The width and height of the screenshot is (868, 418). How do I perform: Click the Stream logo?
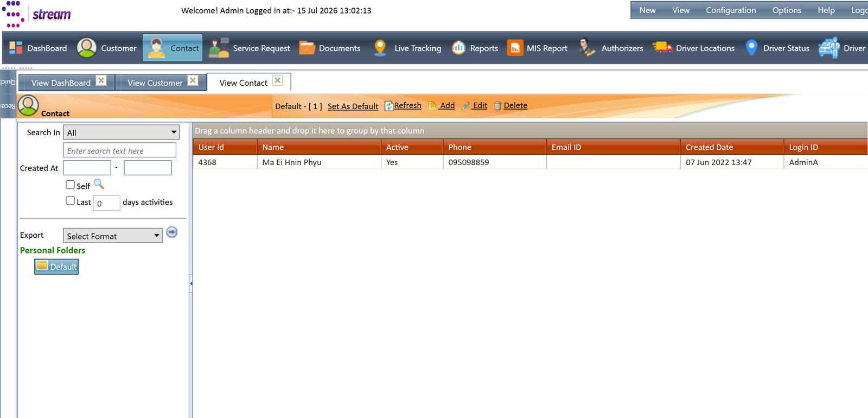[37, 14]
